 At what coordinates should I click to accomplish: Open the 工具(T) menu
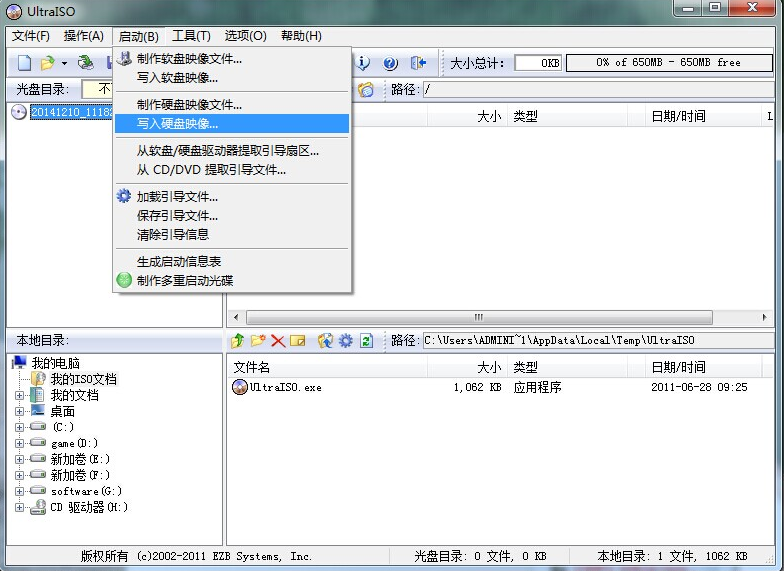coord(192,36)
